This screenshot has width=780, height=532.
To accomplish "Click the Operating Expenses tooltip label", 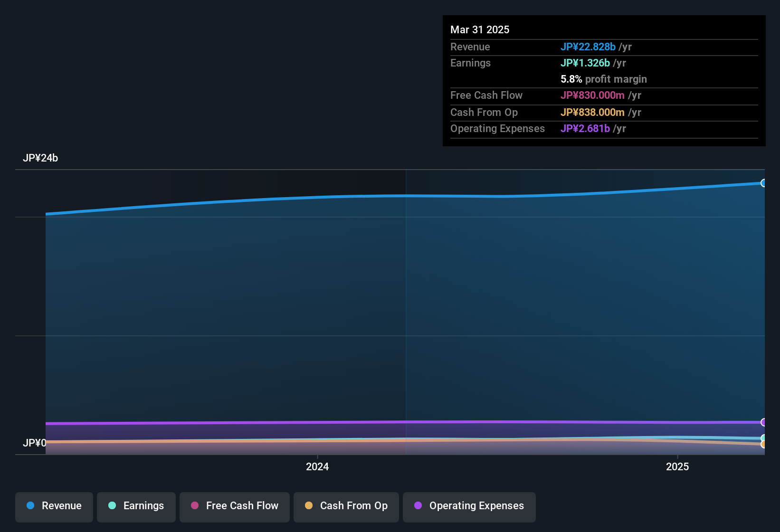I will 497,128.
